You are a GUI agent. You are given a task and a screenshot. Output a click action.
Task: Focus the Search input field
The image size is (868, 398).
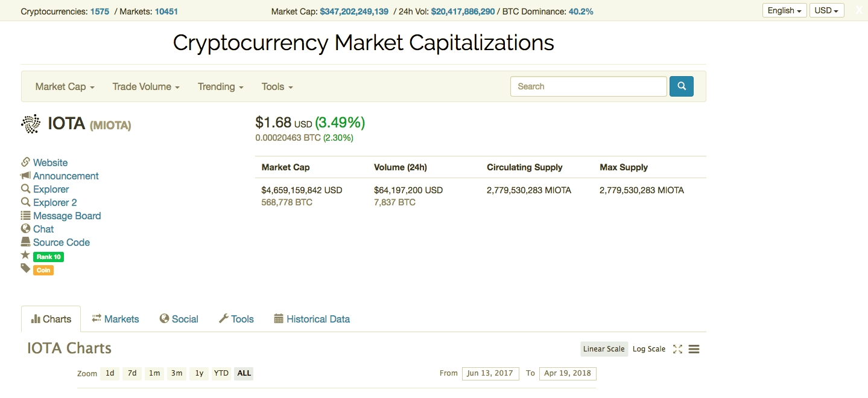tap(589, 86)
